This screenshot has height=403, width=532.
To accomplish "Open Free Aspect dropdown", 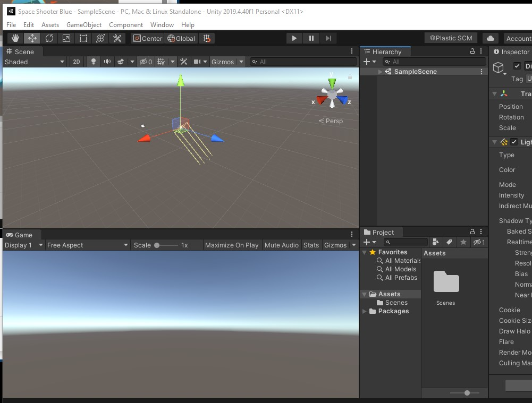I will [88, 245].
